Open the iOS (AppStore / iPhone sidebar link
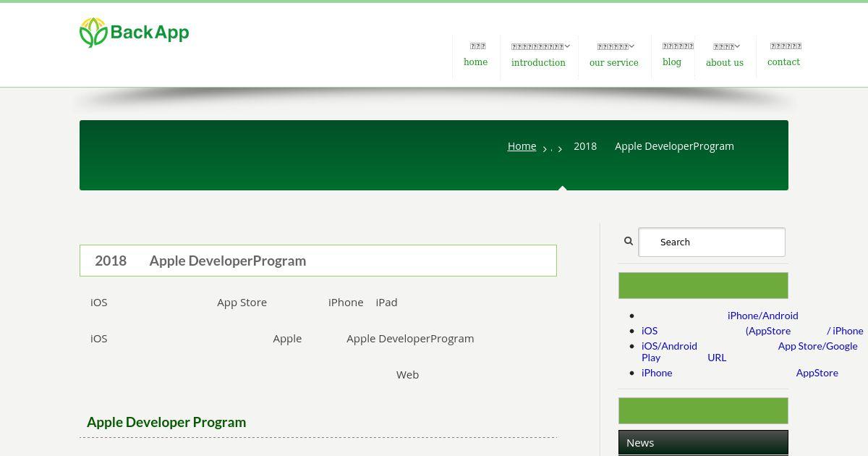This screenshot has height=456, width=868. click(x=752, y=331)
